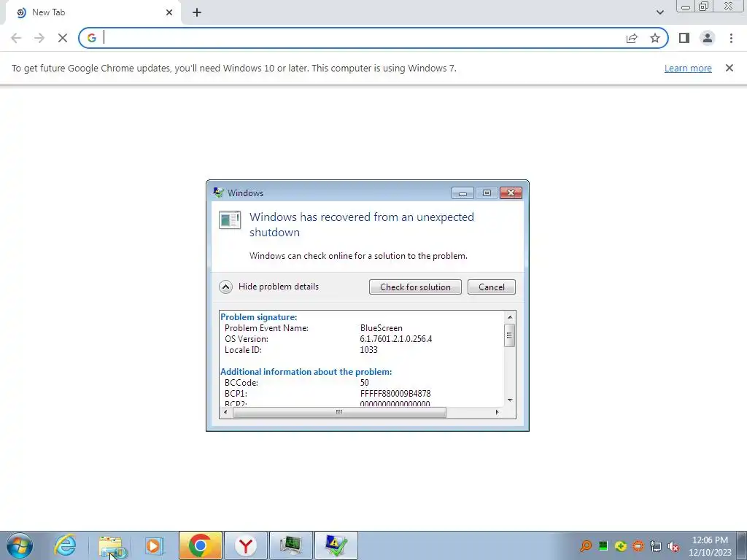The width and height of the screenshot is (747, 560).
Task: Open the Windows Start menu orb
Action: click(20, 545)
